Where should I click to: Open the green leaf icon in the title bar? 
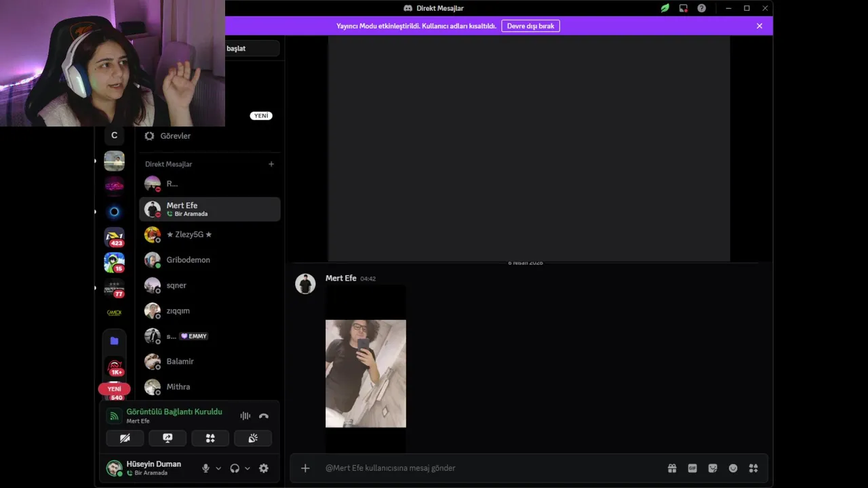(x=665, y=8)
